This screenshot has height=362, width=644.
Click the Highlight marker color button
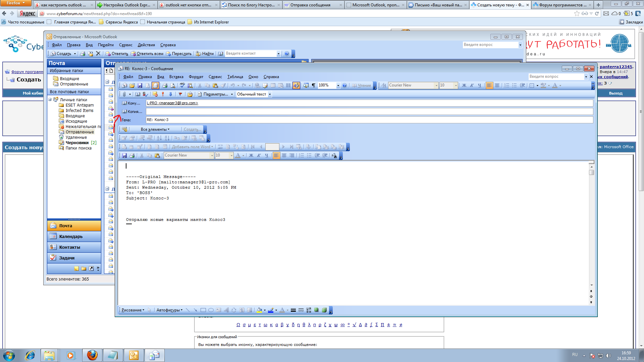[x=543, y=85]
